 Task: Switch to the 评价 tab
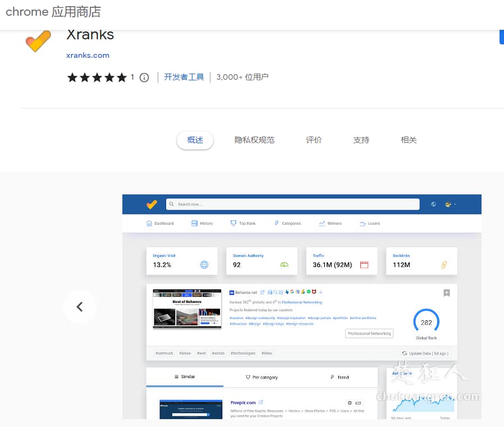(x=314, y=140)
